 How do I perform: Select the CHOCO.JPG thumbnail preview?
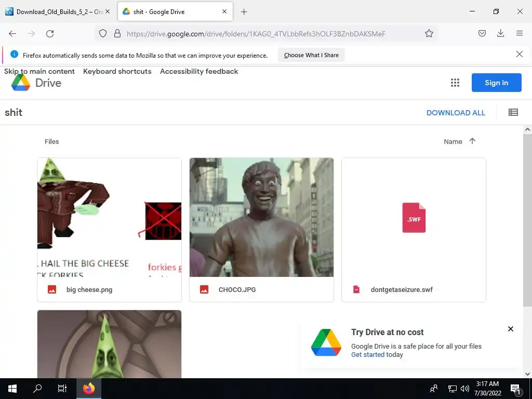(261, 217)
